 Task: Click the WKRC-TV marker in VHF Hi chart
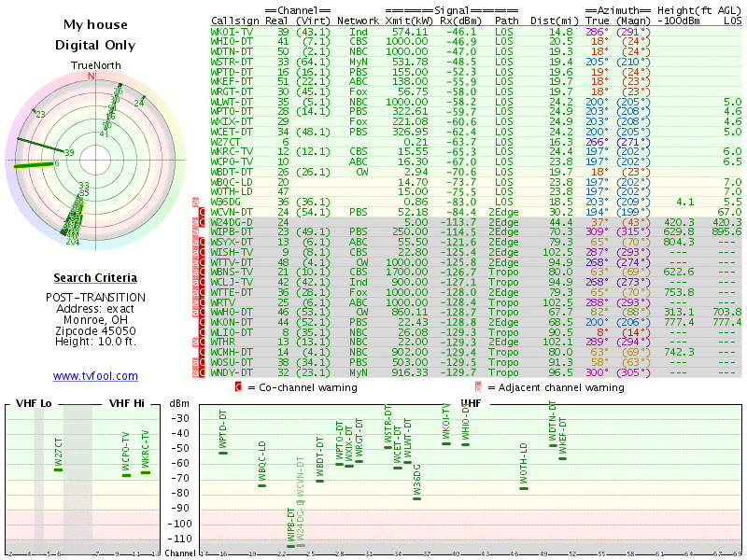[146, 473]
